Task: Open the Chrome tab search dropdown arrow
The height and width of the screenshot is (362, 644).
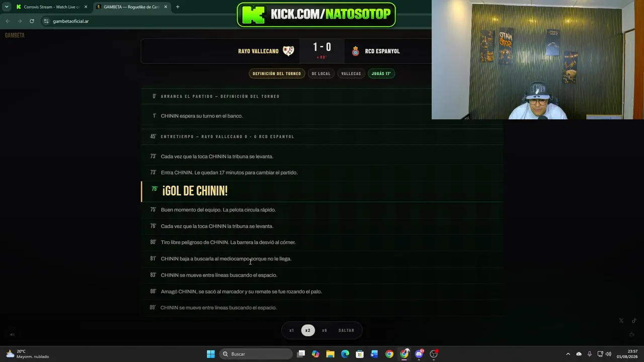Action: coord(7,7)
